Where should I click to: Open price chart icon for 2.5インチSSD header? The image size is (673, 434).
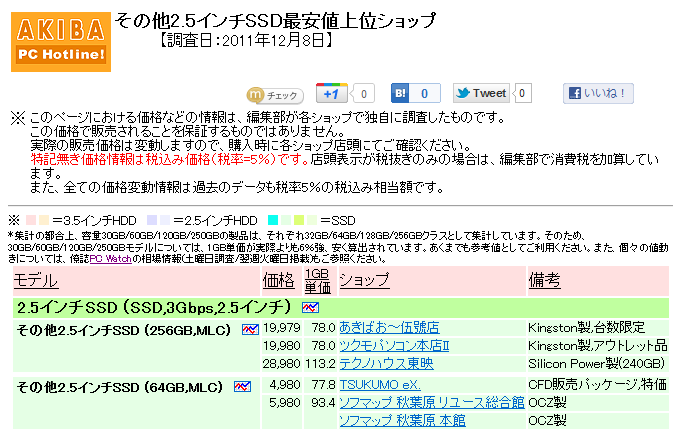pos(310,307)
